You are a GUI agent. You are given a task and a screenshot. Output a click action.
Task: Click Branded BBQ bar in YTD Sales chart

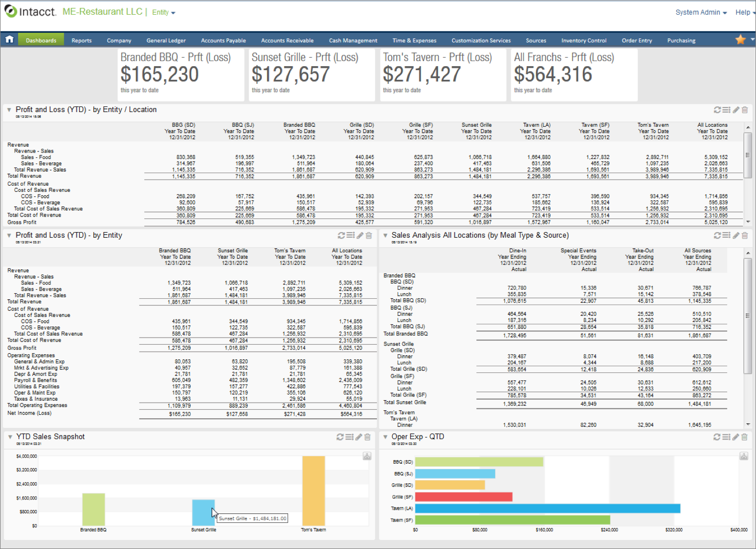[x=93, y=509]
